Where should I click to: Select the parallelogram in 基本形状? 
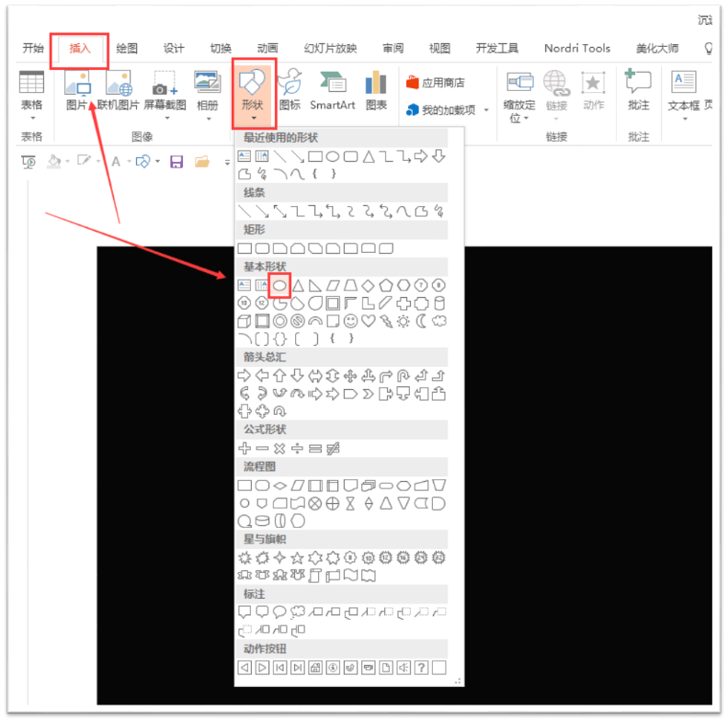point(333,285)
